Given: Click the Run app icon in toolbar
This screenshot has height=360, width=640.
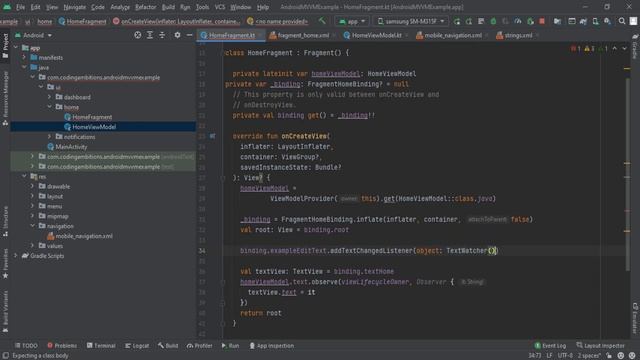Looking at the screenshot, I should point(457,21).
